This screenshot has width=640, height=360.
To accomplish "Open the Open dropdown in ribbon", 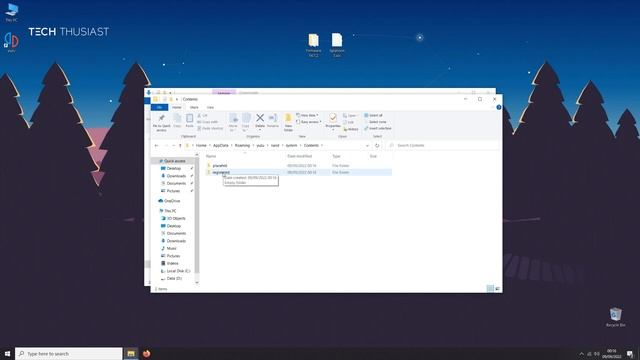I will (350, 116).
